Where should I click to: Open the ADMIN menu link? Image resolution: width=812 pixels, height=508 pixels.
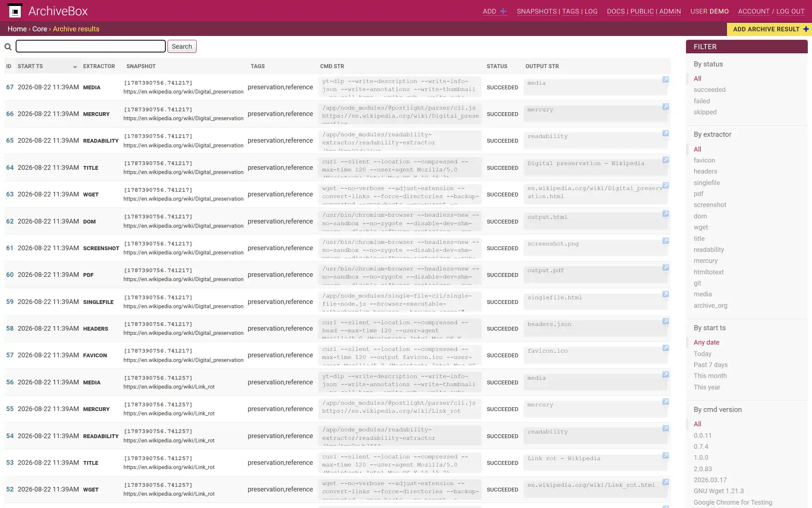tap(670, 11)
